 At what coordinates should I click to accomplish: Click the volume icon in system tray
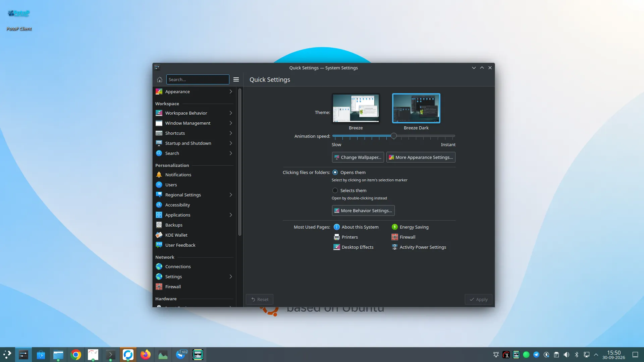click(x=567, y=355)
